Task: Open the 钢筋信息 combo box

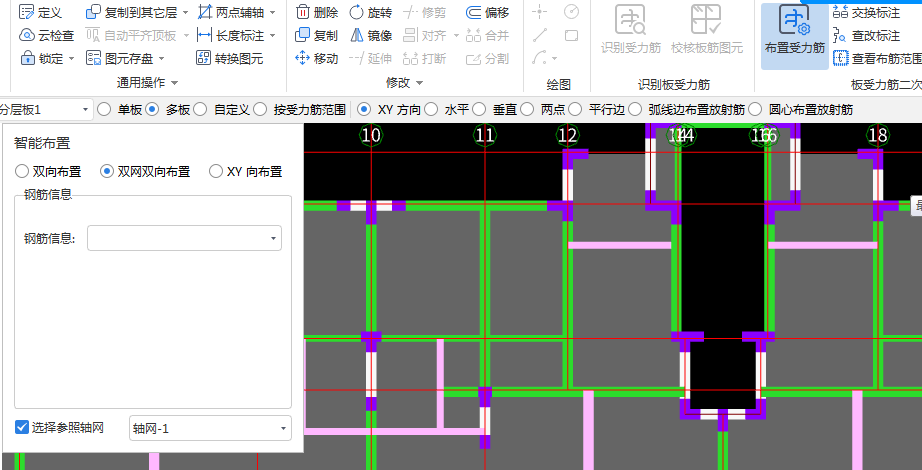Action: click(184, 238)
